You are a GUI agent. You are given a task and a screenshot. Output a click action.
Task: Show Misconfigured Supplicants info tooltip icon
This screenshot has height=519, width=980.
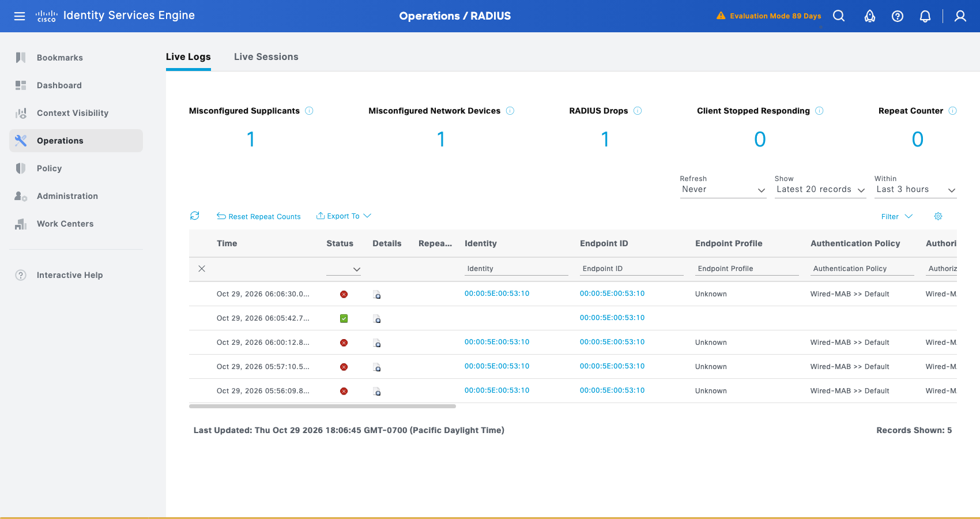tap(309, 111)
